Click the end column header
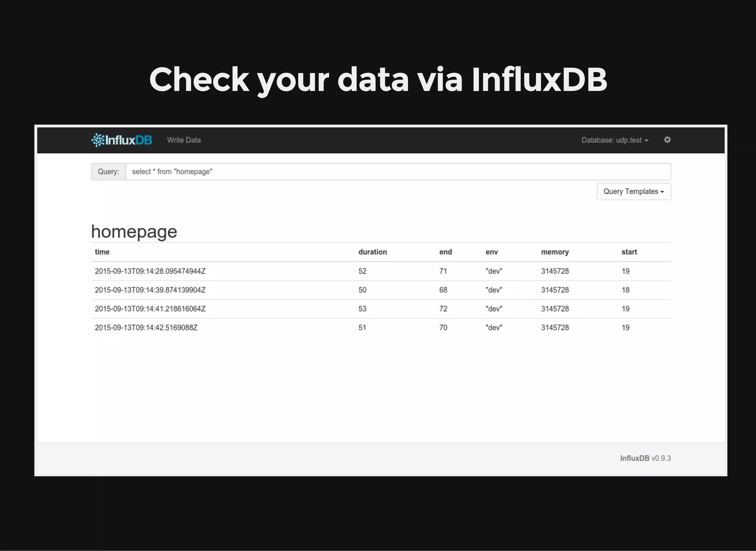Image resolution: width=756 pixels, height=551 pixels. [446, 252]
